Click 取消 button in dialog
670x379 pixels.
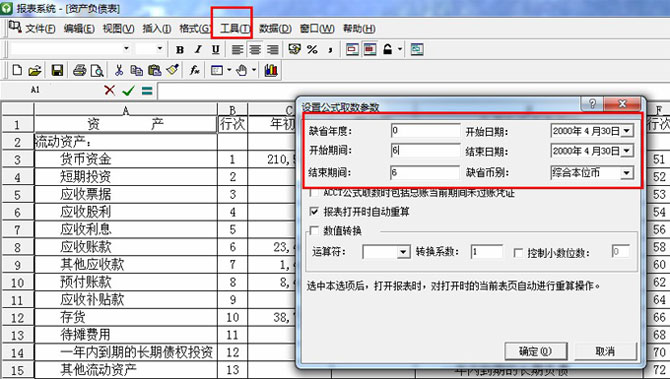click(x=605, y=351)
